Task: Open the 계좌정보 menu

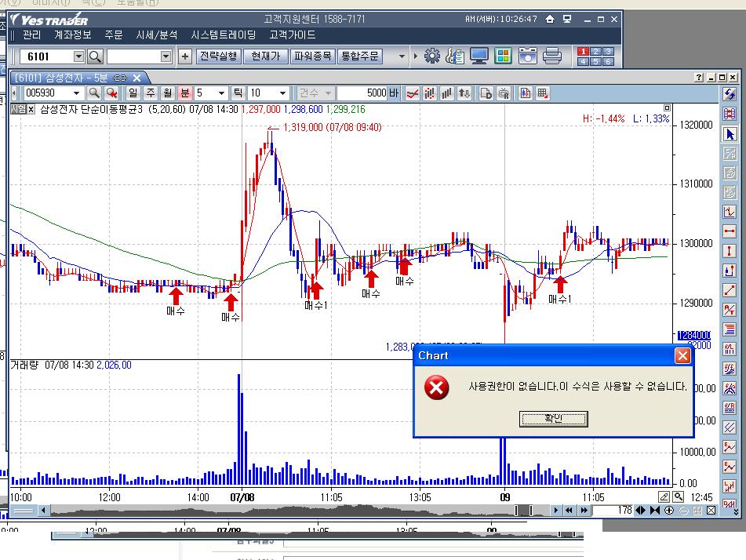Action: coord(73,35)
